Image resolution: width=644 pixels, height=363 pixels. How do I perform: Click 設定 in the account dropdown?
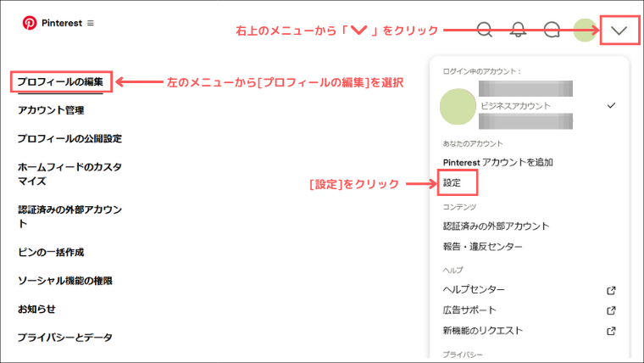[x=452, y=183]
